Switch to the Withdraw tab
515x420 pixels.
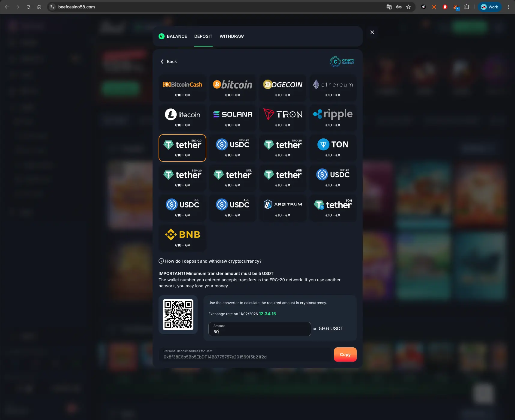click(x=232, y=36)
